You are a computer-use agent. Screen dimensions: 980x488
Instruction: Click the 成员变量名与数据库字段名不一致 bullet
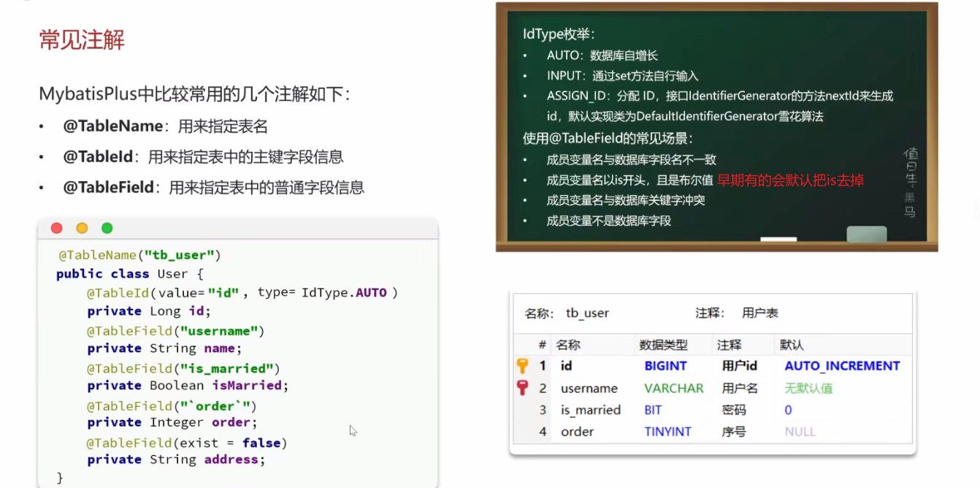[x=632, y=159]
